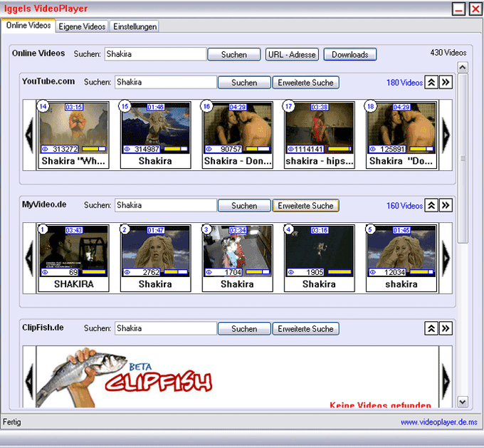Image resolution: width=484 pixels, height=448 pixels.
Task: Click the number 2 badge on MyVideo video
Action: pos(125,229)
